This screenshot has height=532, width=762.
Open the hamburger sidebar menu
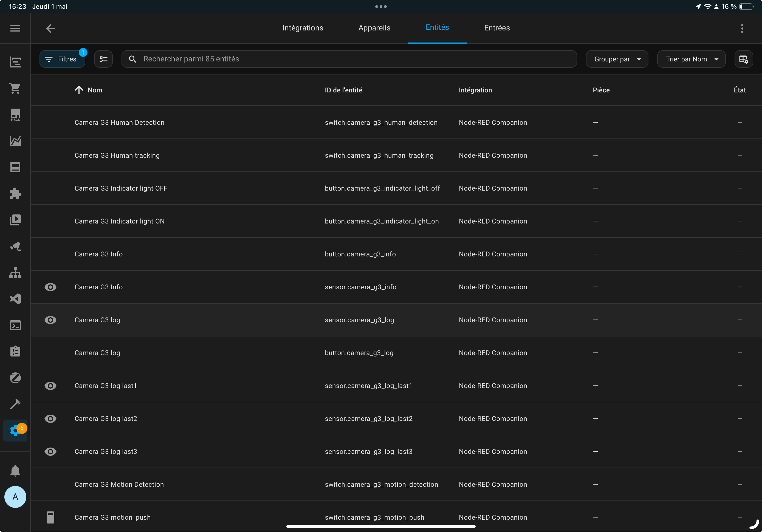pyautogui.click(x=15, y=28)
